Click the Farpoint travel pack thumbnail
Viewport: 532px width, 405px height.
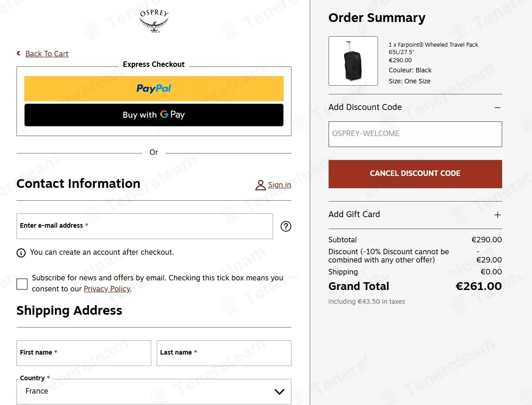click(x=353, y=61)
